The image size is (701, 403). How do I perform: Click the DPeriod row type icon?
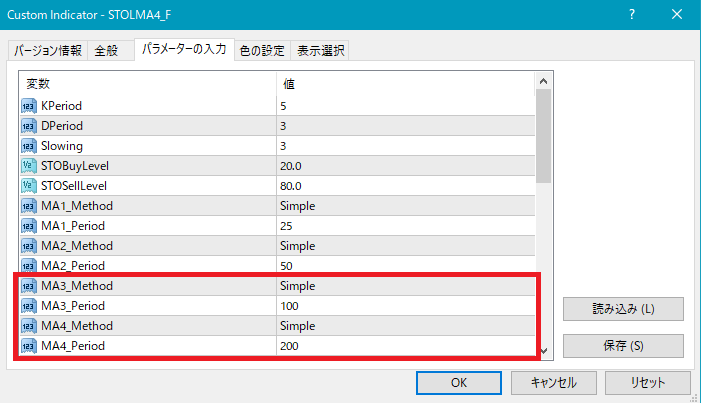[x=28, y=126]
